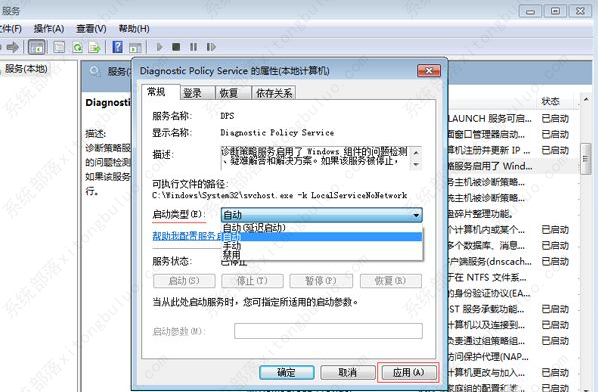Click the 停止(T) button
Screen dimensions: 598x392
(252, 281)
